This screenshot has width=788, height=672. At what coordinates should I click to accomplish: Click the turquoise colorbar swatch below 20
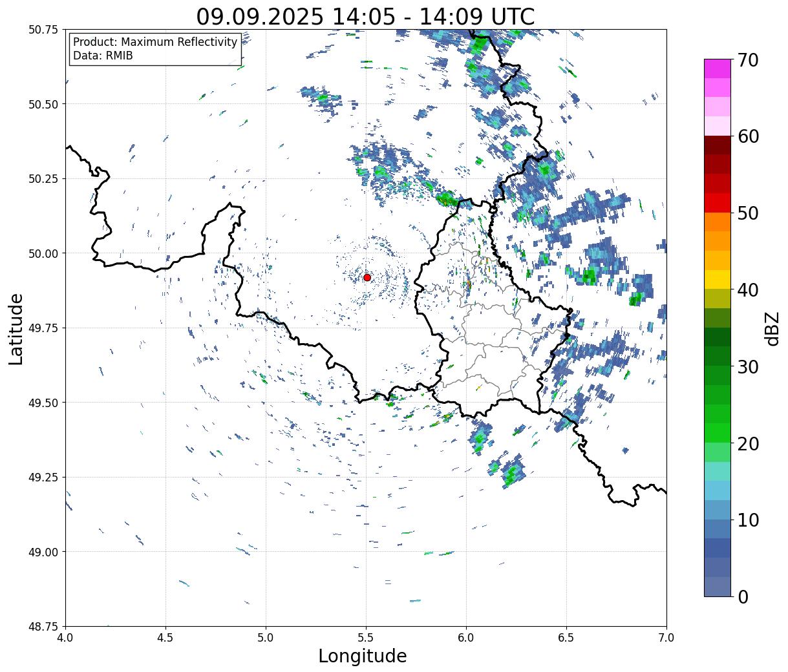coord(718,471)
